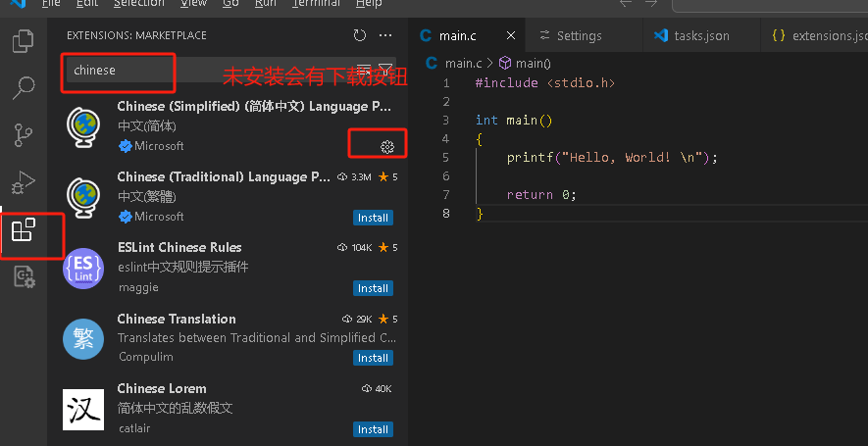This screenshot has width=868, height=446.
Task: Open the Extensions view
Action: click(x=24, y=229)
